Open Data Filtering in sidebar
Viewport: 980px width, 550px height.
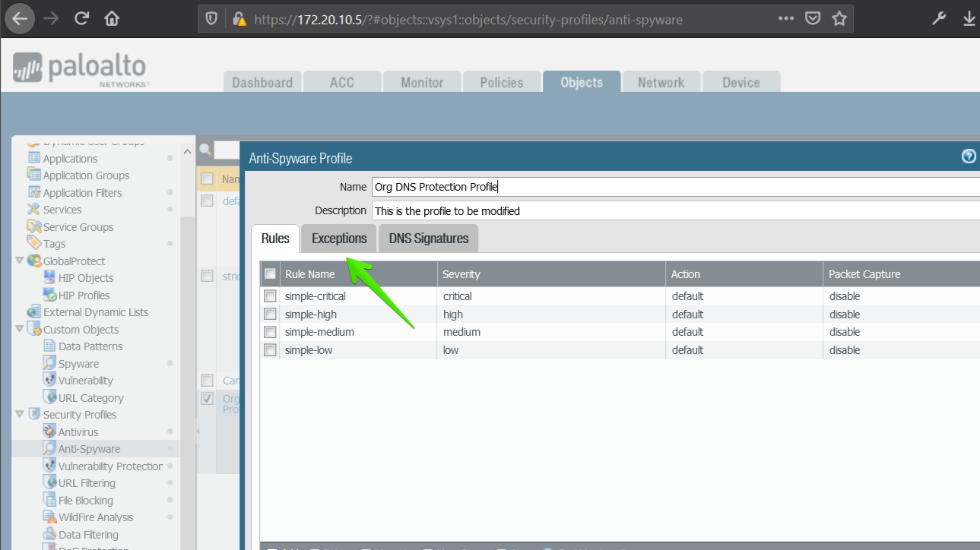(88, 534)
